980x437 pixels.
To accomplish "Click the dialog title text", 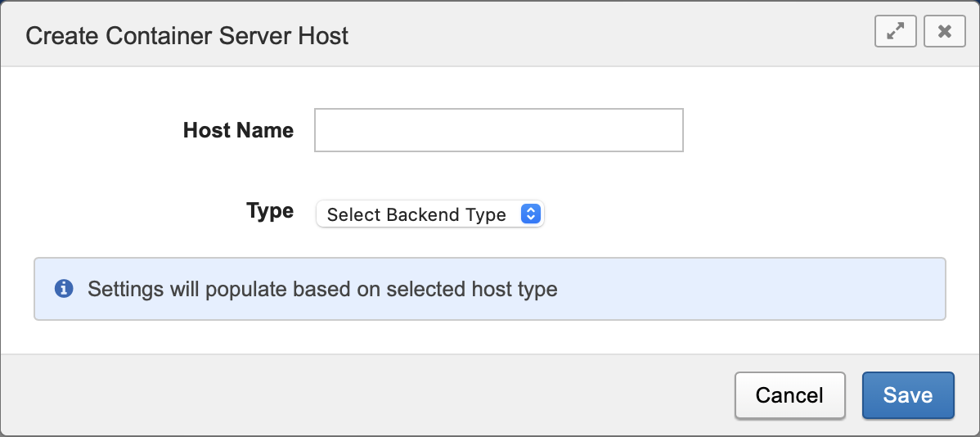I will (187, 36).
